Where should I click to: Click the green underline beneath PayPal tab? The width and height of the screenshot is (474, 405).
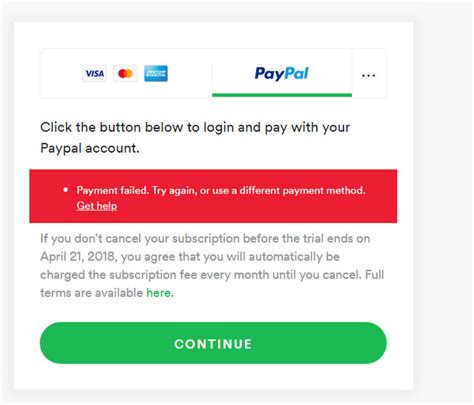pos(282,95)
